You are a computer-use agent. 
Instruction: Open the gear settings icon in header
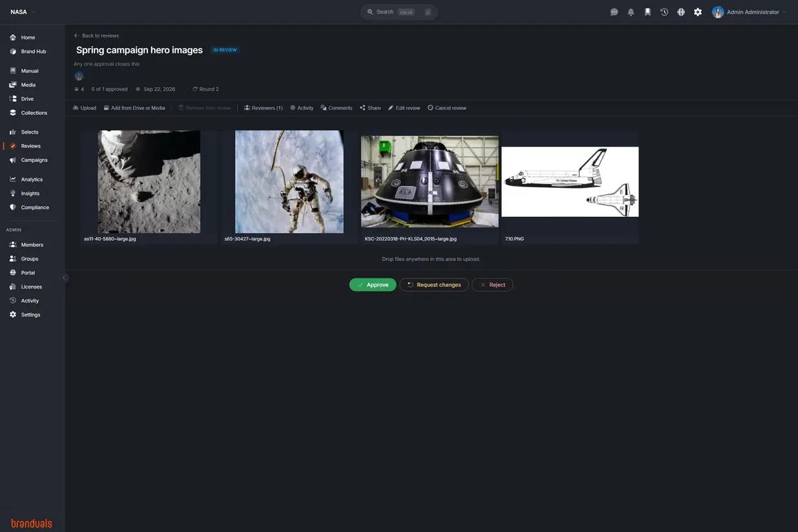[x=698, y=12]
